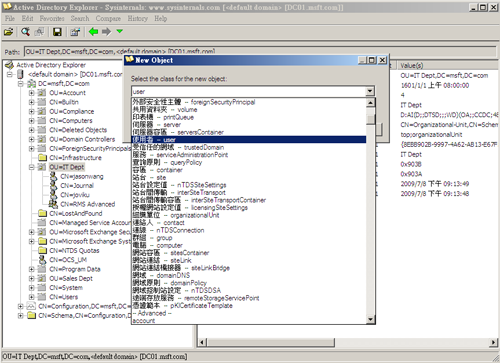
Task: Click the CN=RMS Advanced group icon
Action: click(x=53, y=204)
